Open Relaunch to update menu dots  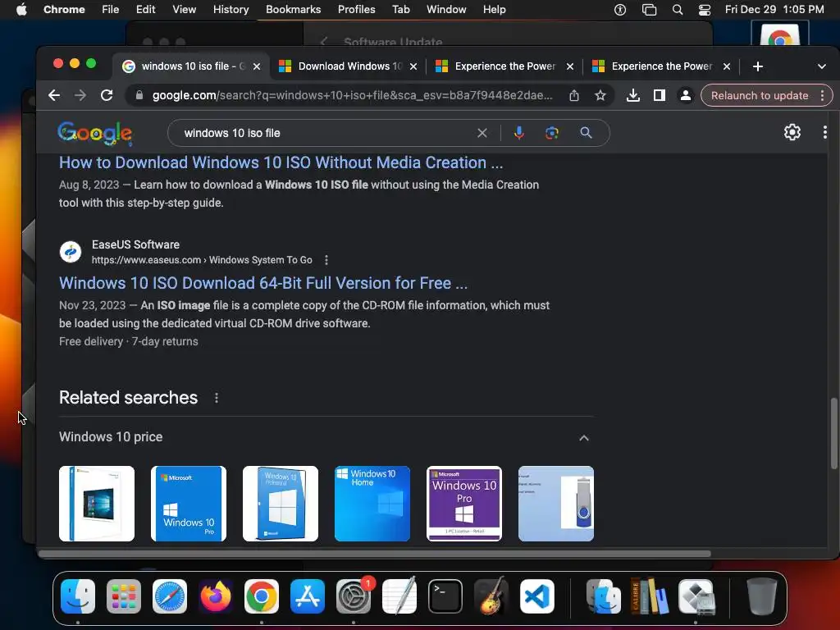pyautogui.click(x=822, y=95)
